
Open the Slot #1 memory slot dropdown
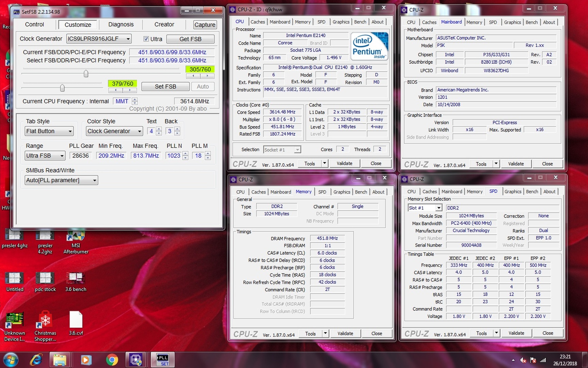click(425, 208)
